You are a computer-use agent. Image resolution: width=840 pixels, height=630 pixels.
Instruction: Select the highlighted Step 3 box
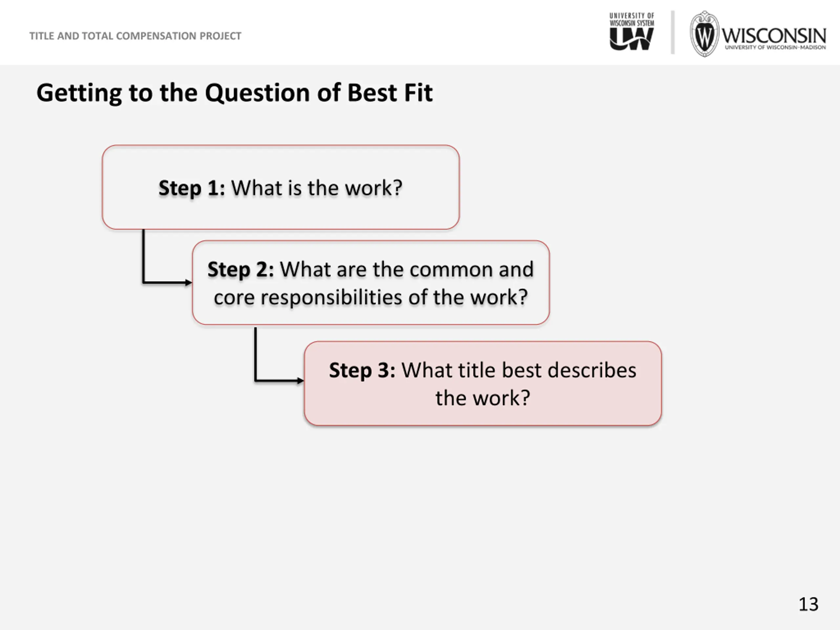click(483, 384)
